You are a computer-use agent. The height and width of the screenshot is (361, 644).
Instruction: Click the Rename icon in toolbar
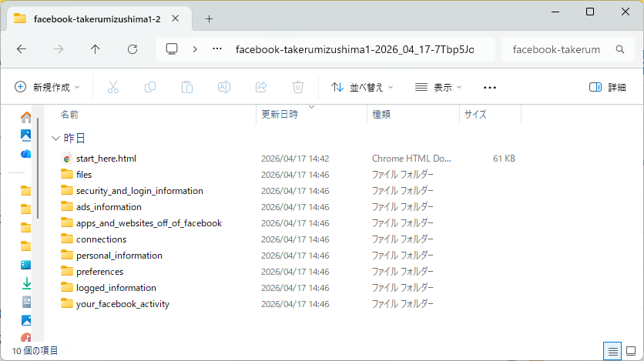(224, 87)
